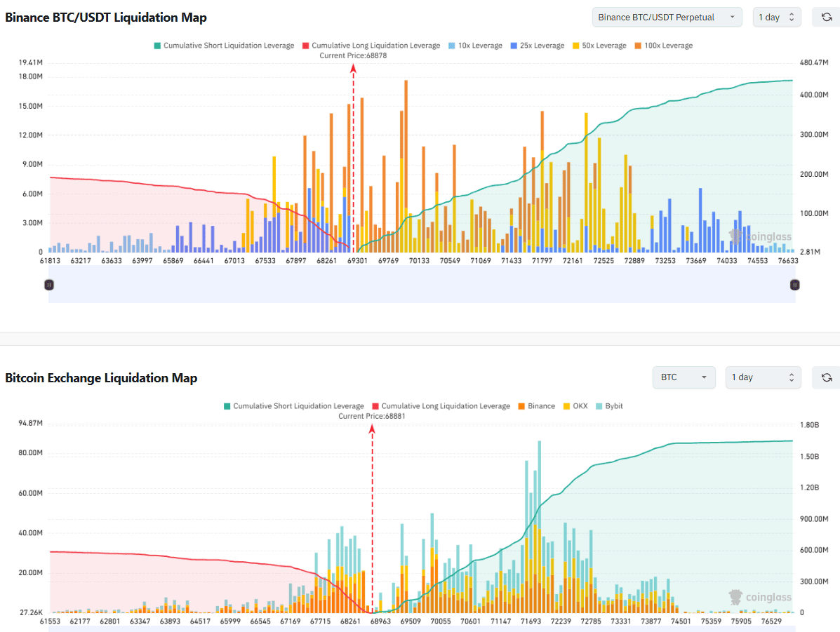
Task: Click the 61813 price tick label
Action: pos(51,261)
